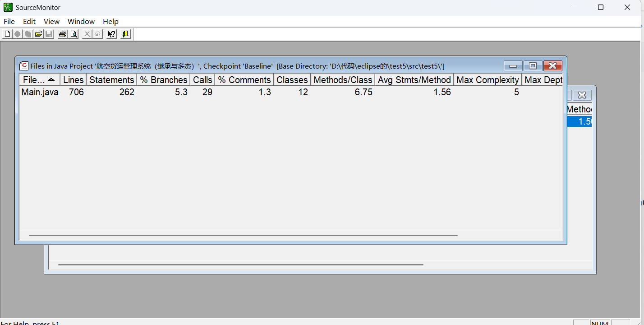Close the Files in Java Project window

click(x=552, y=66)
